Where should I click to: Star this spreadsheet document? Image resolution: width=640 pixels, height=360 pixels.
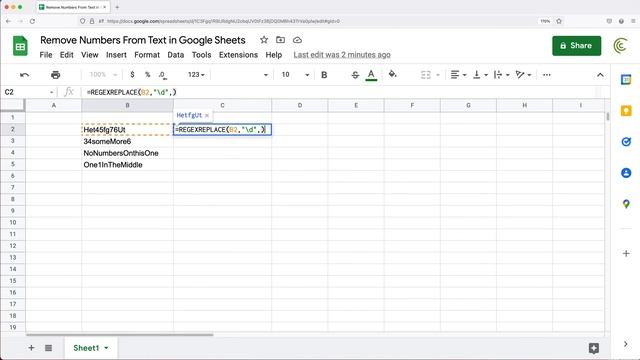pos(264,40)
